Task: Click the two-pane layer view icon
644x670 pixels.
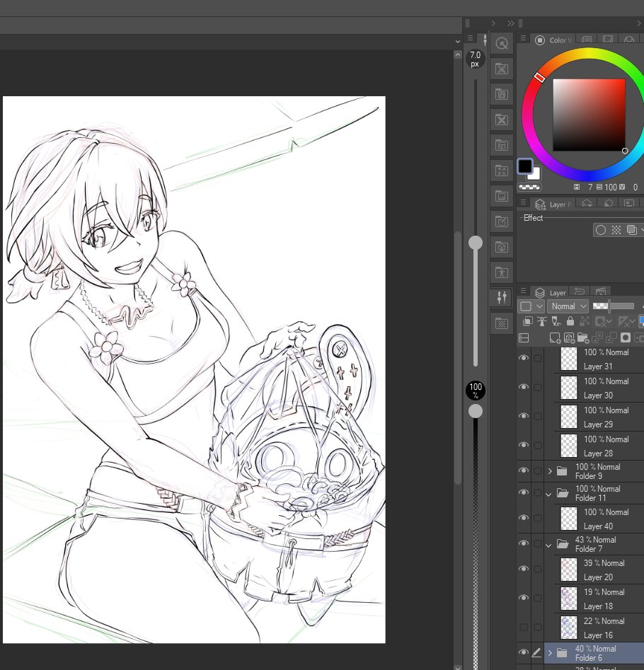Action: [524, 338]
